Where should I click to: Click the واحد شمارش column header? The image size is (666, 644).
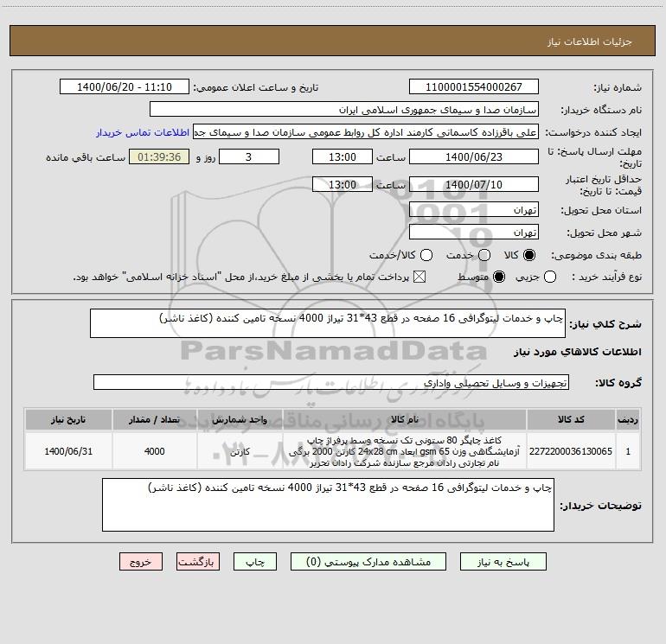[240, 419]
